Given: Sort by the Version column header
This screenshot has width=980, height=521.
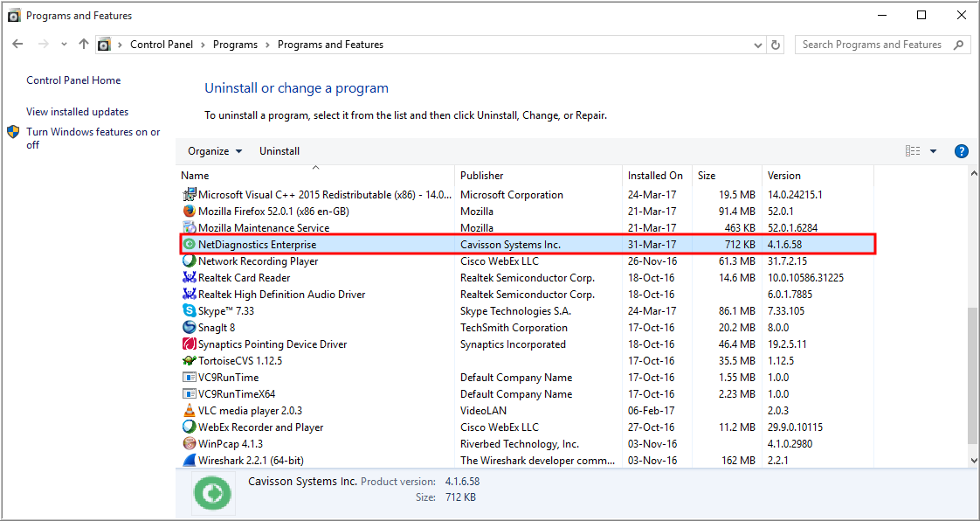Looking at the screenshot, I should (x=818, y=176).
